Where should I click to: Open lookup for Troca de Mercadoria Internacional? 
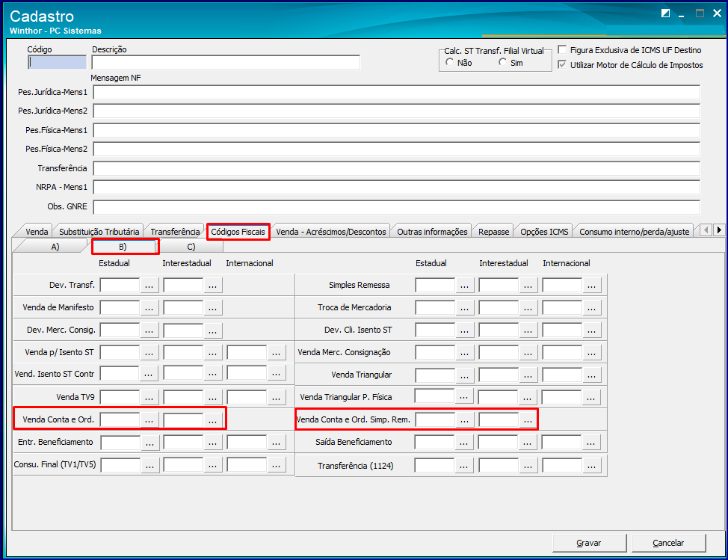pyautogui.click(x=591, y=308)
